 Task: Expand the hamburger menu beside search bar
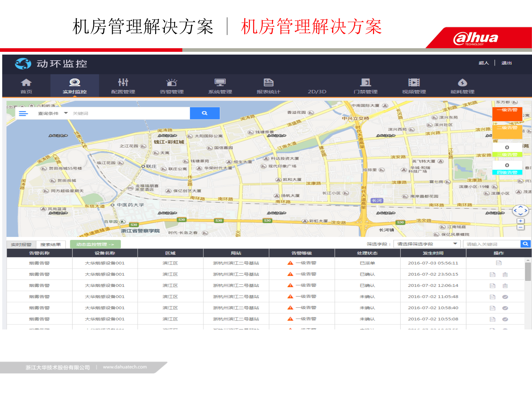pos(23,113)
